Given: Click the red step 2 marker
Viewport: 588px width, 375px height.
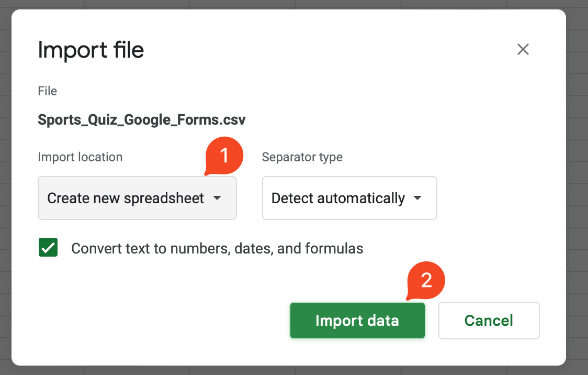Looking at the screenshot, I should tap(426, 281).
